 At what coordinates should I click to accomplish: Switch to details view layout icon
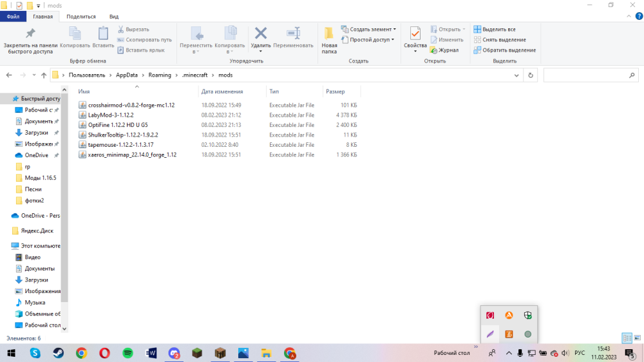pos(627,338)
